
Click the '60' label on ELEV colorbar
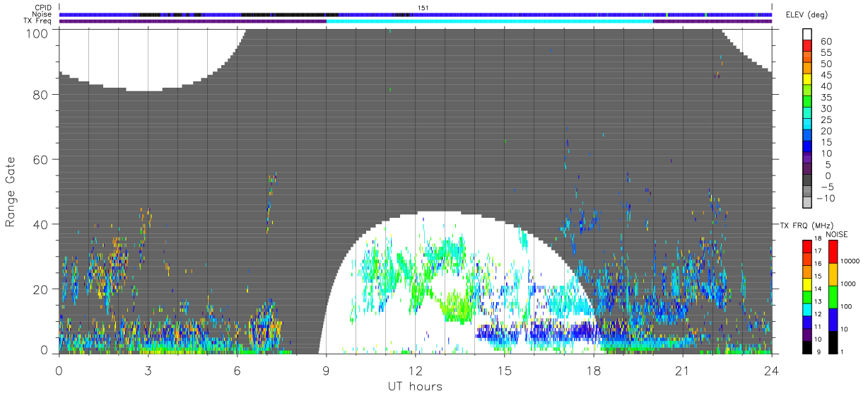[x=825, y=41]
